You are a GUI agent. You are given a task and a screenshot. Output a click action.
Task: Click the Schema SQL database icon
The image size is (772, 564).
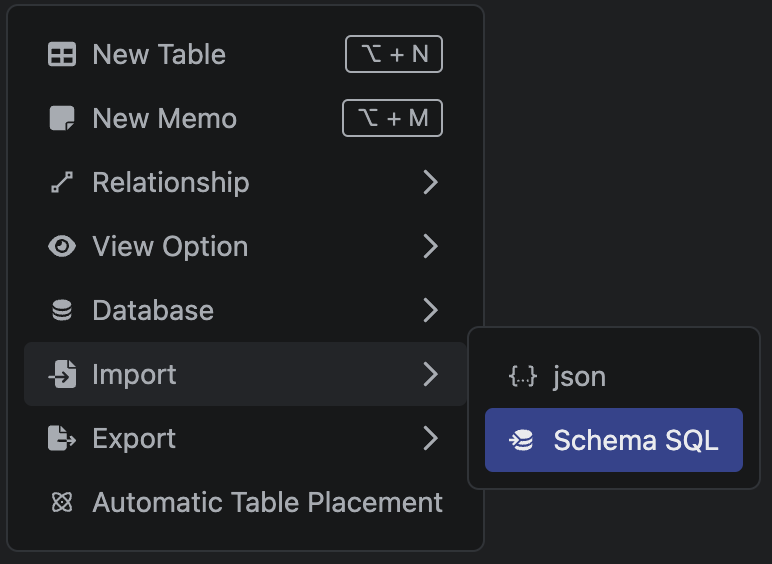click(522, 440)
